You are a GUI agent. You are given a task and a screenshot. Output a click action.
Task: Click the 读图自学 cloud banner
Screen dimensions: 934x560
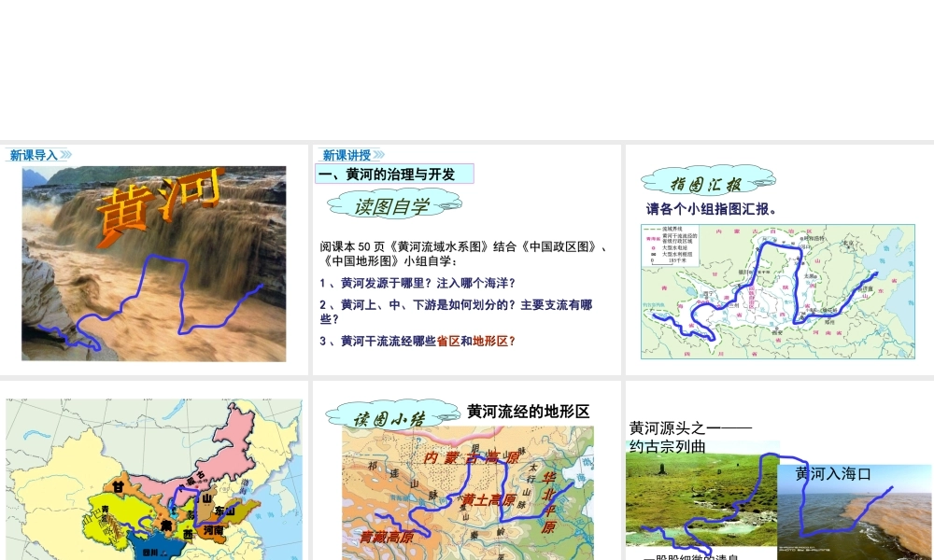(394, 205)
